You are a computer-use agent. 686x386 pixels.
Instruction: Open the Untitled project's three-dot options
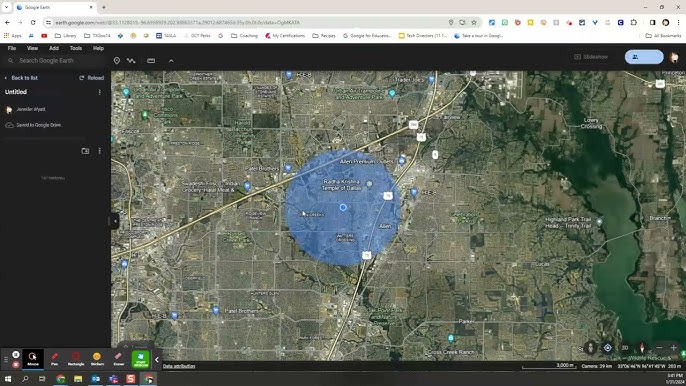(x=100, y=92)
